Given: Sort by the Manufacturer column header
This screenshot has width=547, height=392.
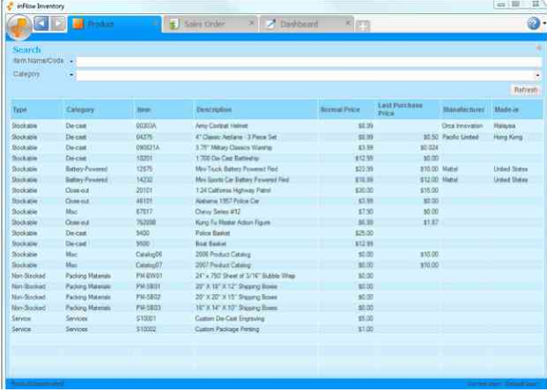Looking at the screenshot, I should (x=466, y=109).
